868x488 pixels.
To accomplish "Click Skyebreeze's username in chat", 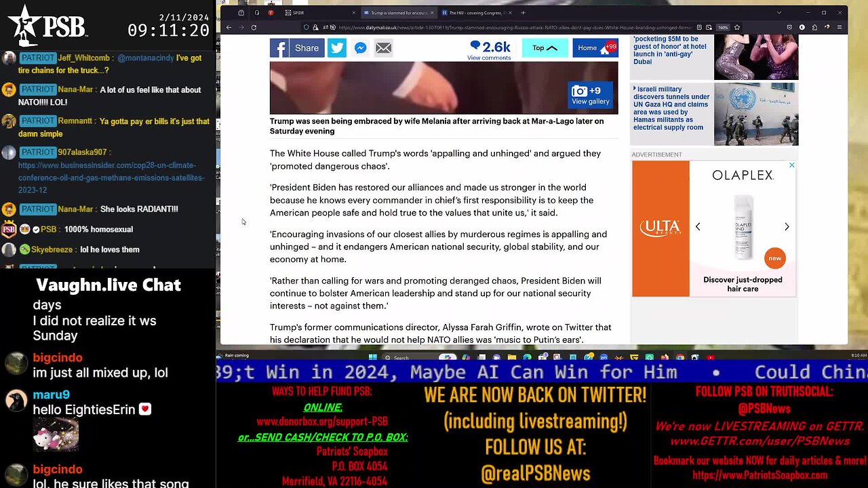I will tap(53, 249).
